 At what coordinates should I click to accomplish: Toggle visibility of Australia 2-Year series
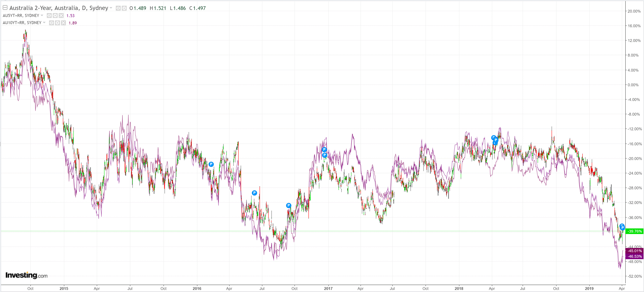point(118,8)
